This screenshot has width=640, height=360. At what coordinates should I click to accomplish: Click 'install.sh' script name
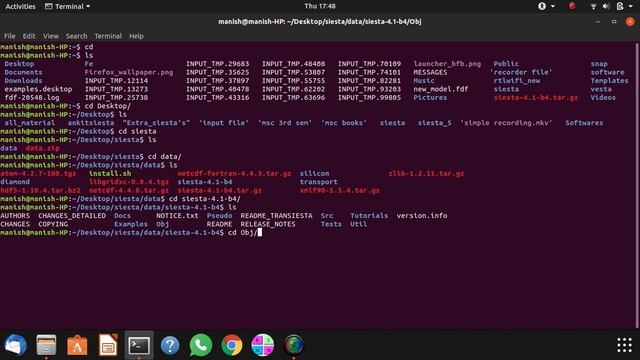110,173
